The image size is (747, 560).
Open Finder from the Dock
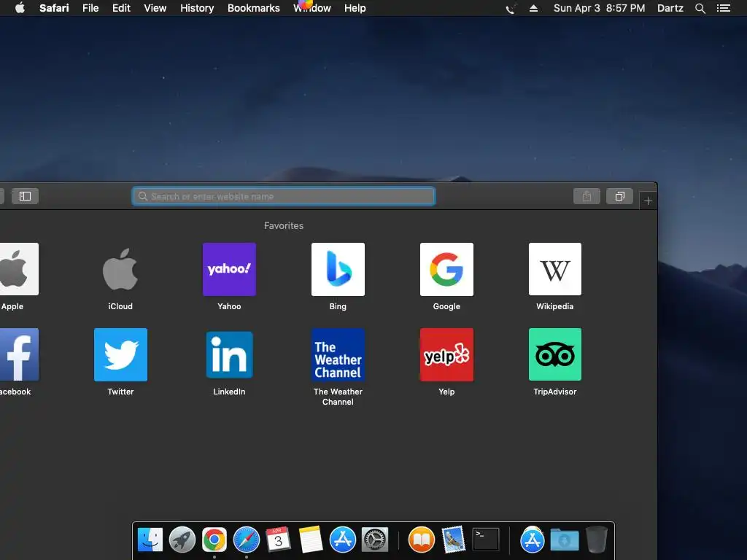pos(150,540)
